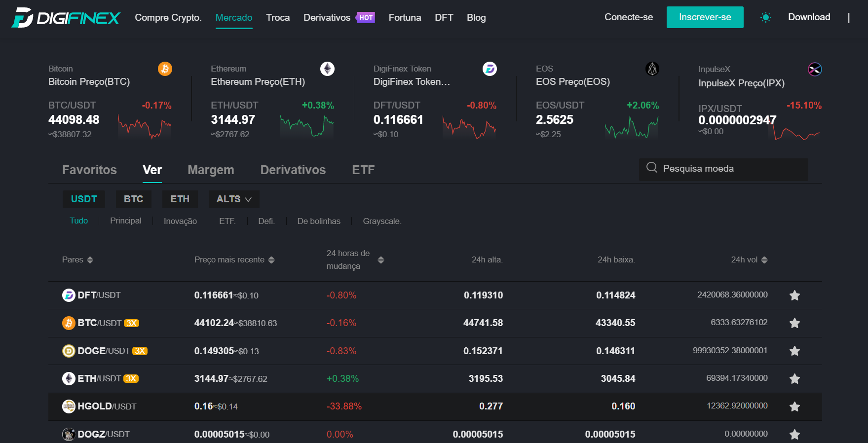Click the DOGZ icon in DOGZ/USDT row

click(x=69, y=434)
